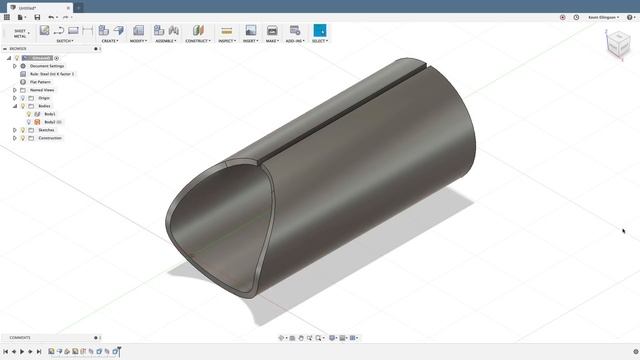The image size is (640, 360).
Task: Click the Save disk icon
Action: coord(37,17)
